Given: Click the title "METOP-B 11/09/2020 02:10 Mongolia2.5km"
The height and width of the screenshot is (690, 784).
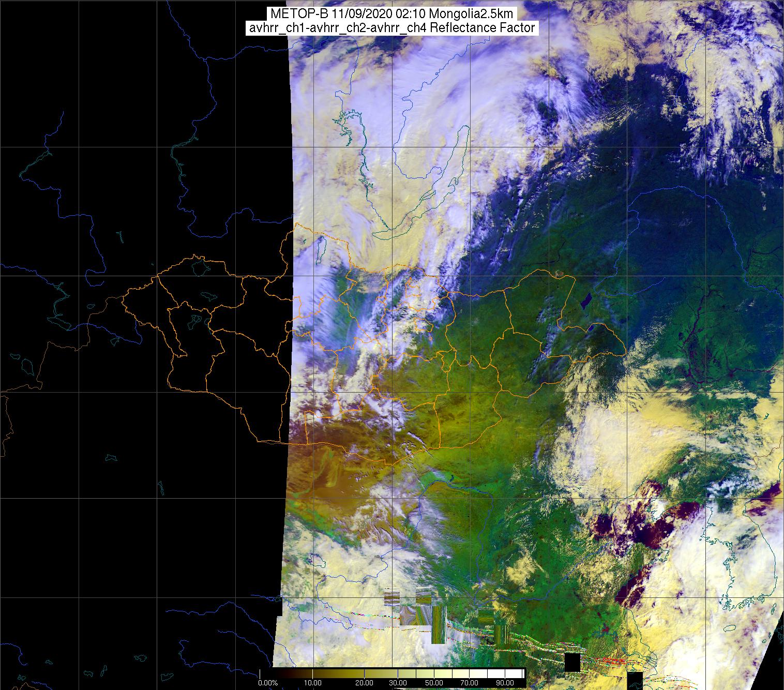Looking at the screenshot, I should pyautogui.click(x=391, y=14).
